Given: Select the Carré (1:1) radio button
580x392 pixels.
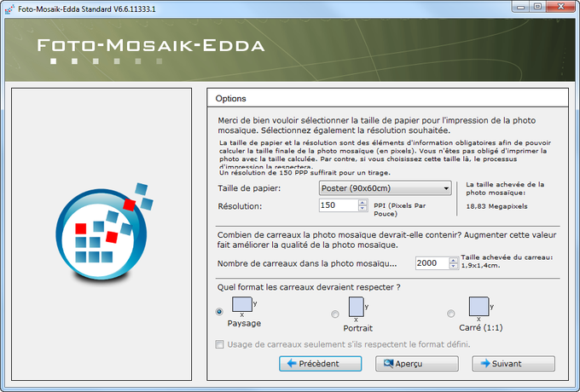Looking at the screenshot, I should (x=450, y=314).
